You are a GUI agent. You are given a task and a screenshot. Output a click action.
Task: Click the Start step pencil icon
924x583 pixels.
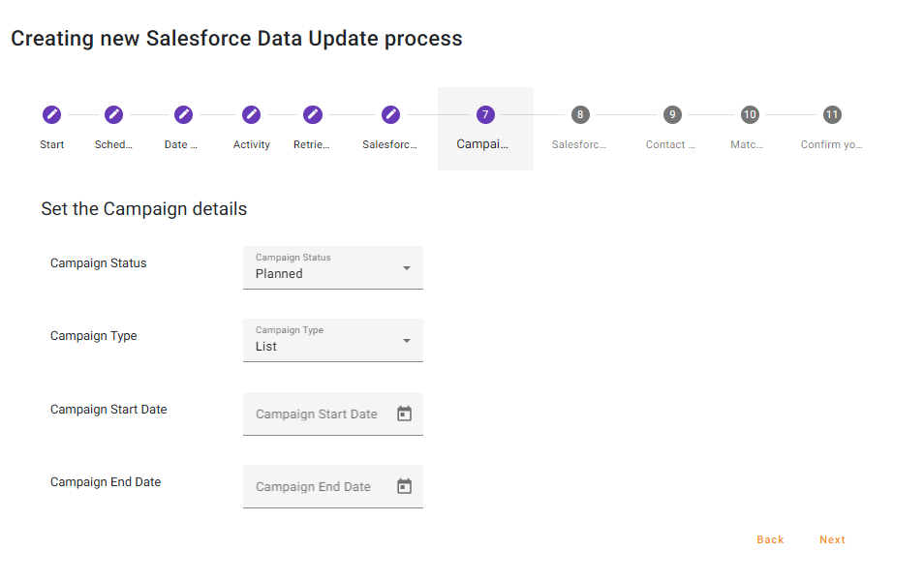52,115
